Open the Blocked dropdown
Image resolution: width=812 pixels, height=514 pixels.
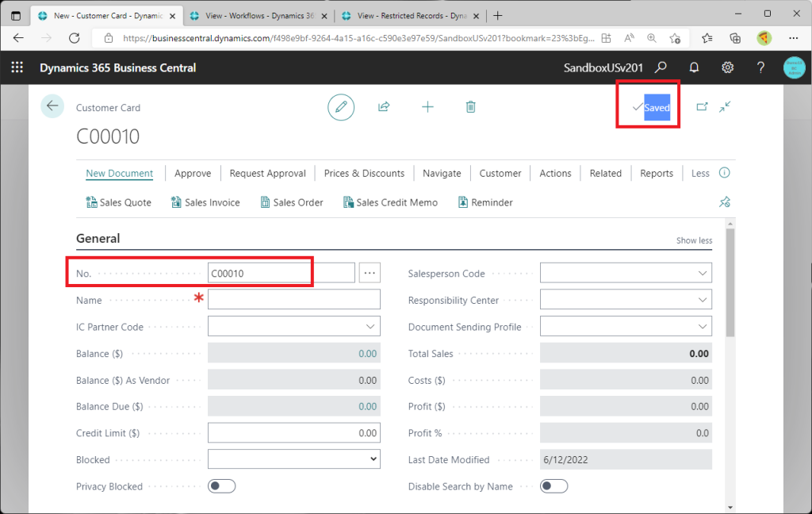point(294,459)
